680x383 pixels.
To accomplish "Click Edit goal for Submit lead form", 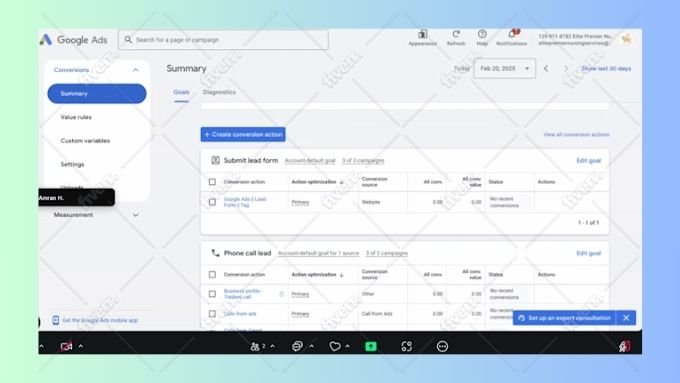I will tap(588, 160).
